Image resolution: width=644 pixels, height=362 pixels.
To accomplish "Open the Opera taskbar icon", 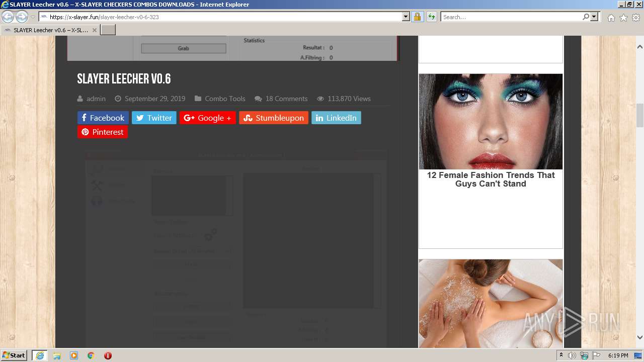I will 108,355.
